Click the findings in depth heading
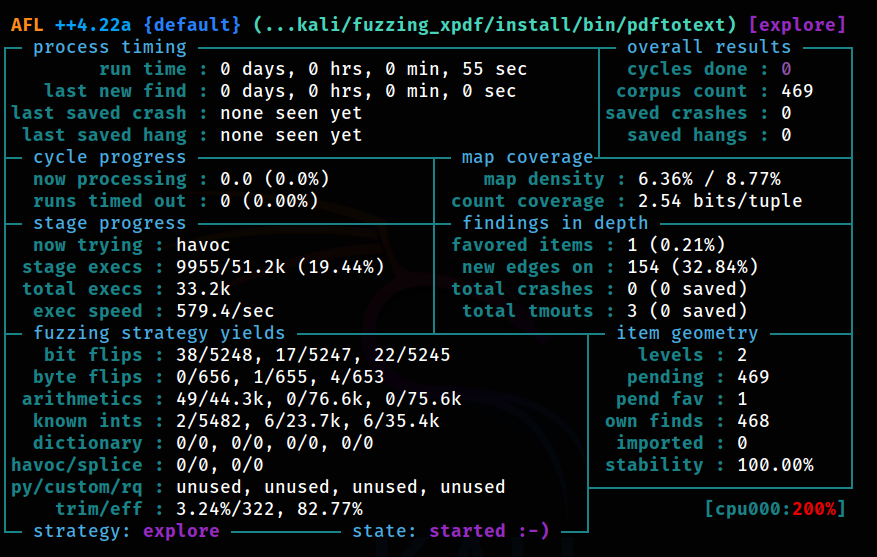This screenshot has width=877, height=557. (555, 223)
